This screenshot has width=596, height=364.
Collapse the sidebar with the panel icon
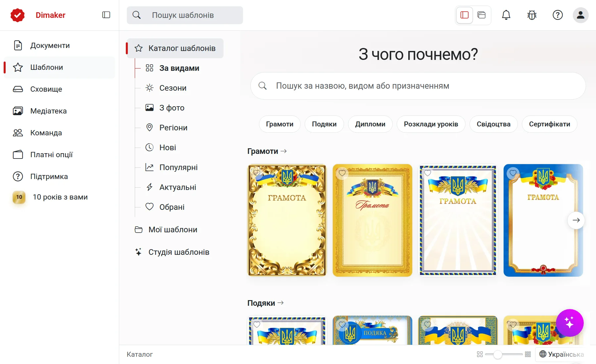pos(106,15)
